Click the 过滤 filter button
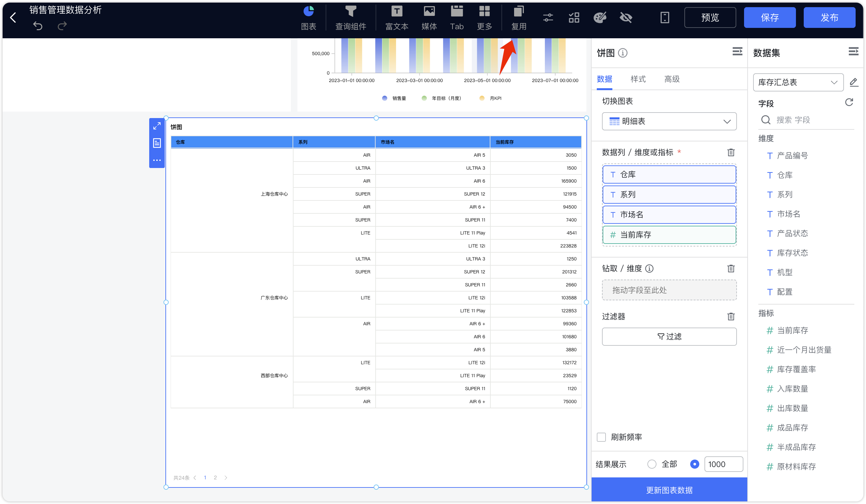Screen dimensions: 866x504 click(669, 336)
